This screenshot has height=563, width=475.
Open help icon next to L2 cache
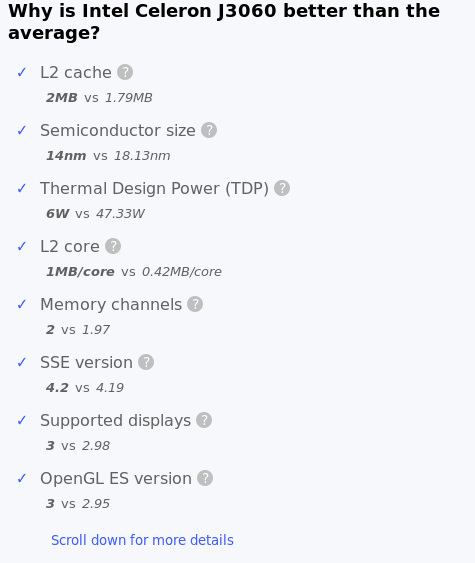[x=125, y=72]
